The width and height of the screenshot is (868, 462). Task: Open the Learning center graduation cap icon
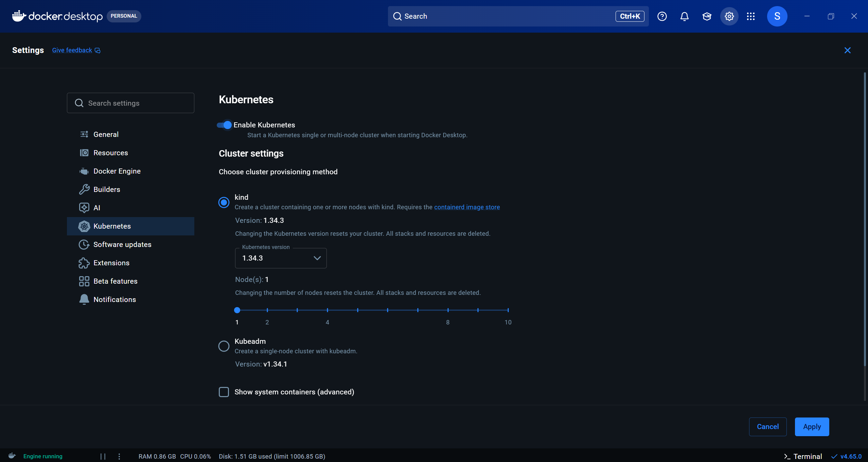click(x=707, y=16)
